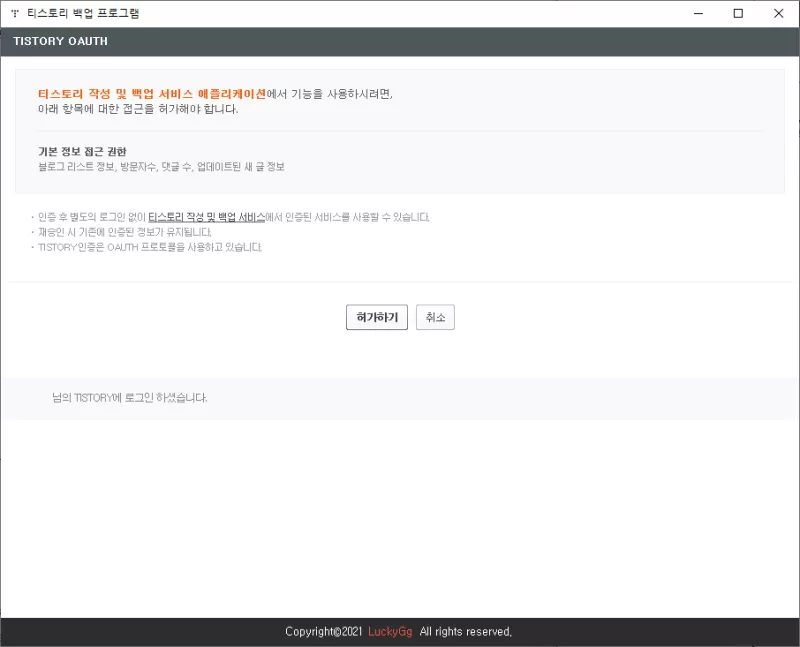Click the 취소 button
This screenshot has width=800, height=647.
point(435,317)
